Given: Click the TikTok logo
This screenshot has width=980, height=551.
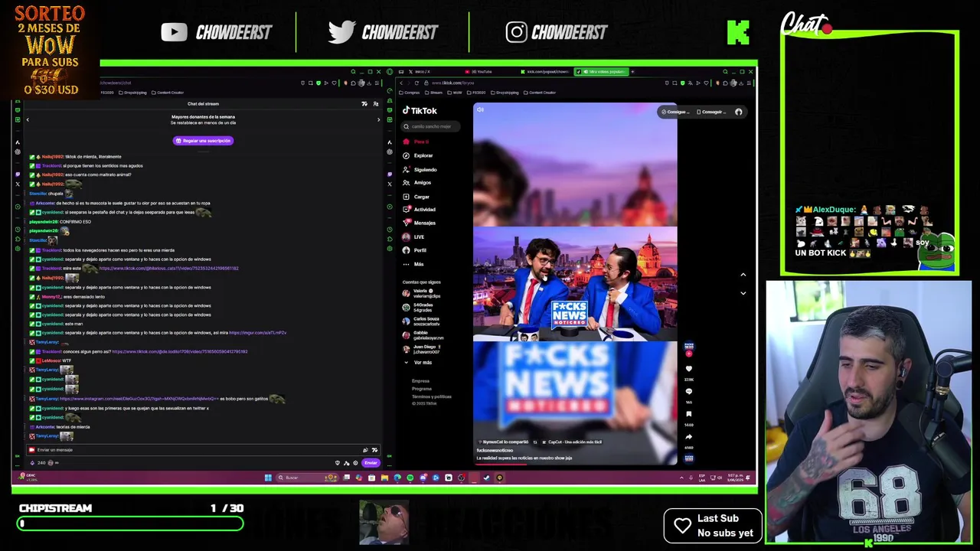Looking at the screenshot, I should click(420, 110).
